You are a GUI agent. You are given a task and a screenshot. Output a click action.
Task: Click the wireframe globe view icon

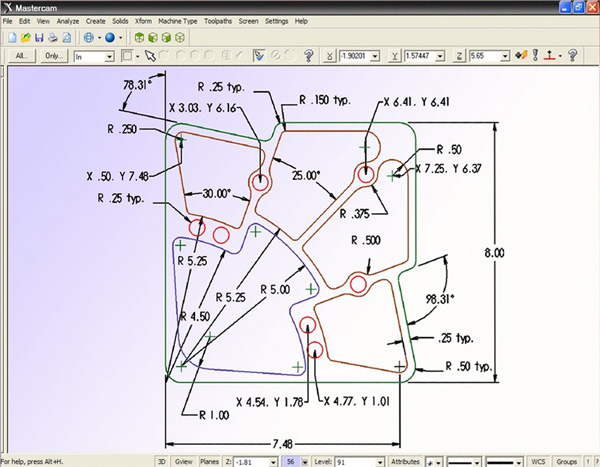click(x=88, y=38)
